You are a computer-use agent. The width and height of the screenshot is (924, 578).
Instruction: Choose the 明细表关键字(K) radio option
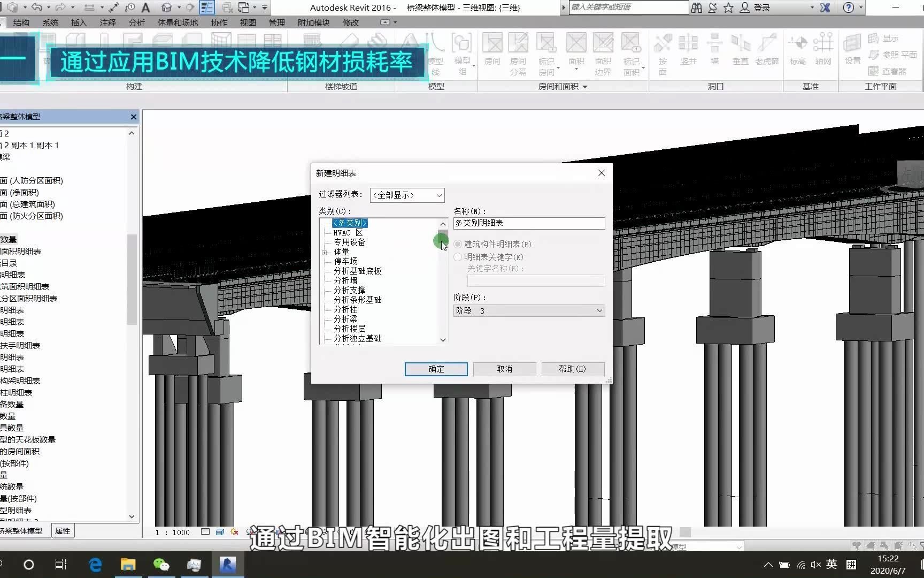click(x=458, y=257)
